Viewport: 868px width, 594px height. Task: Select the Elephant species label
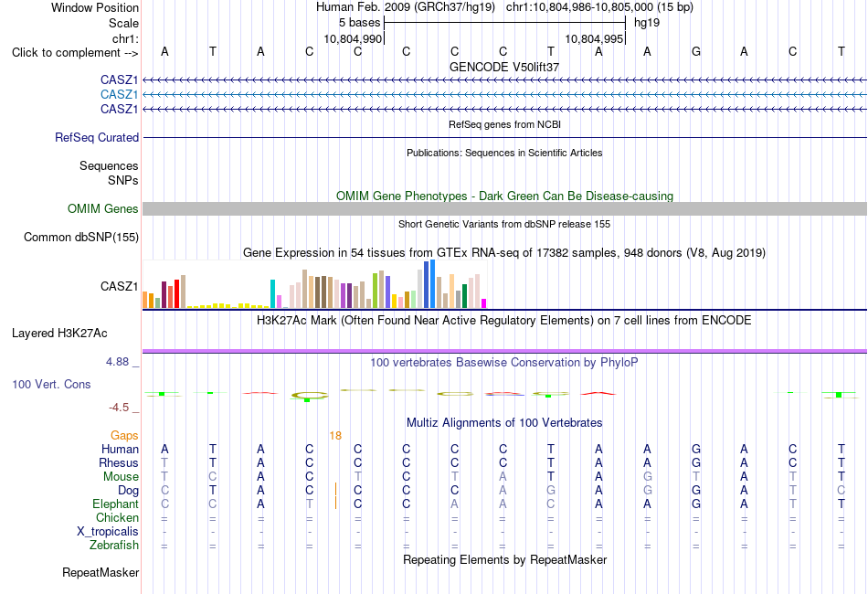pos(115,504)
